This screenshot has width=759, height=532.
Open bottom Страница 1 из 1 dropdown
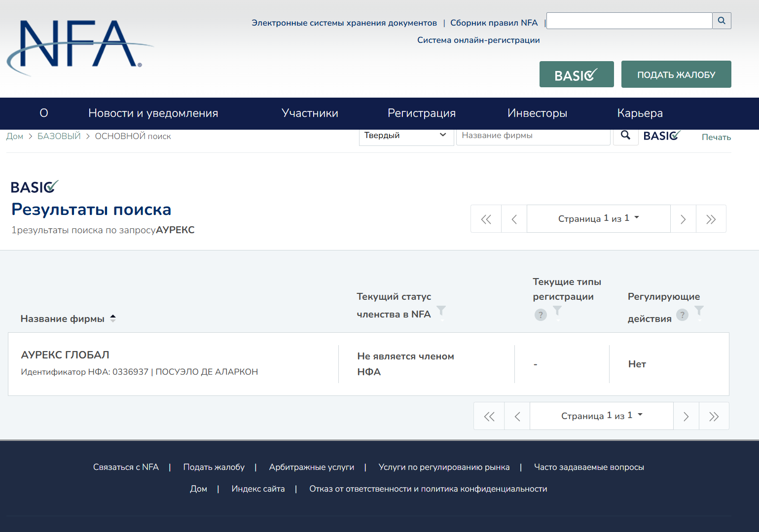click(x=602, y=416)
